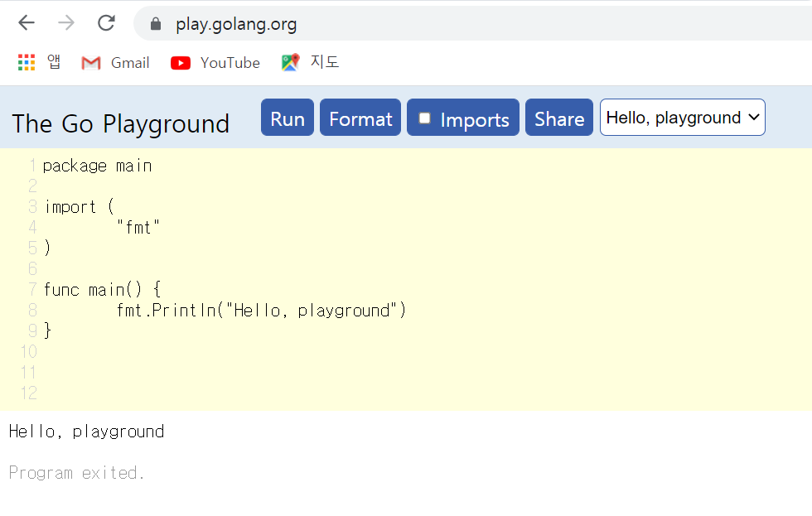Screen dimensions: 812x516
Task: Click The Go Playground title
Action: point(121,124)
